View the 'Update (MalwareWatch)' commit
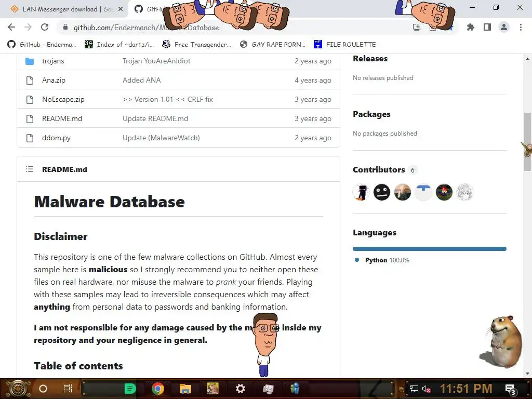532x399 pixels. tap(161, 138)
